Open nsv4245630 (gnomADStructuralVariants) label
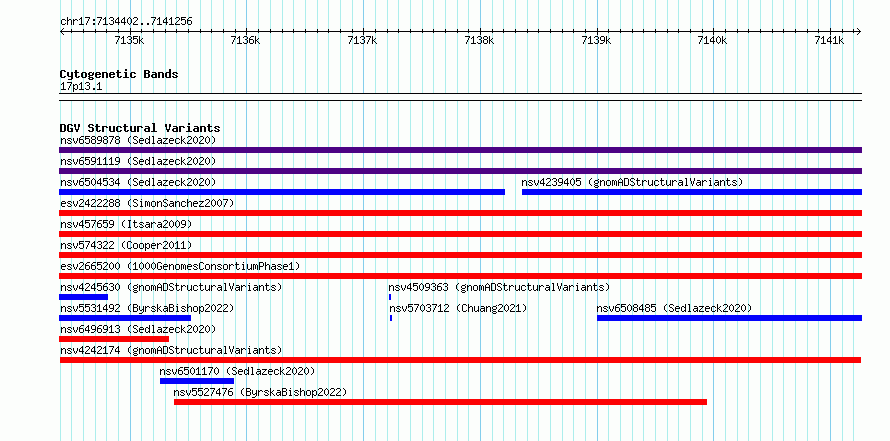Image resolution: width=890 pixels, height=441 pixels. click(x=171, y=287)
